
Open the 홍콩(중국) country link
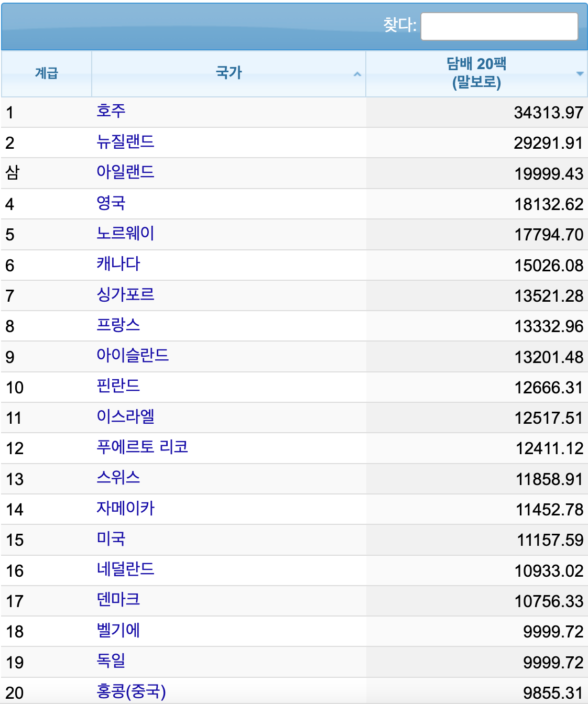pyautogui.click(x=131, y=691)
